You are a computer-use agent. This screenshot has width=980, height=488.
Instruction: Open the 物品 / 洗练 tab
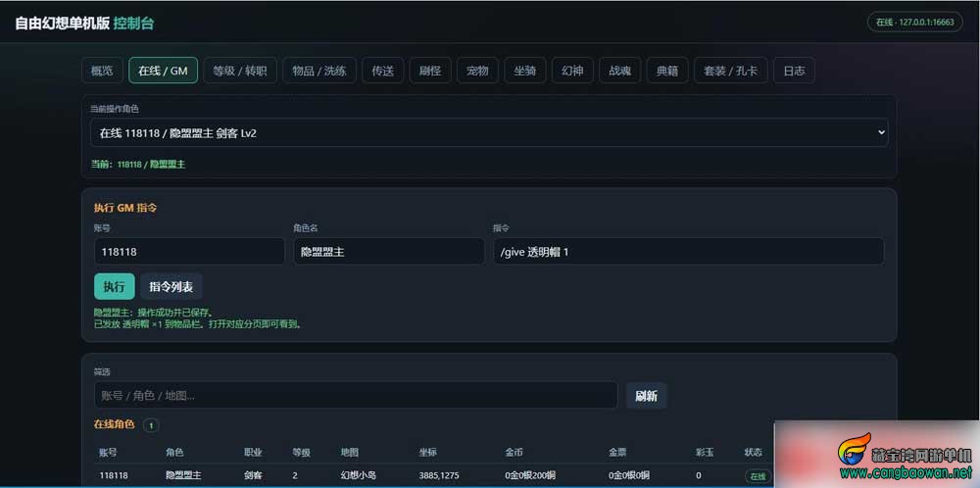click(319, 71)
